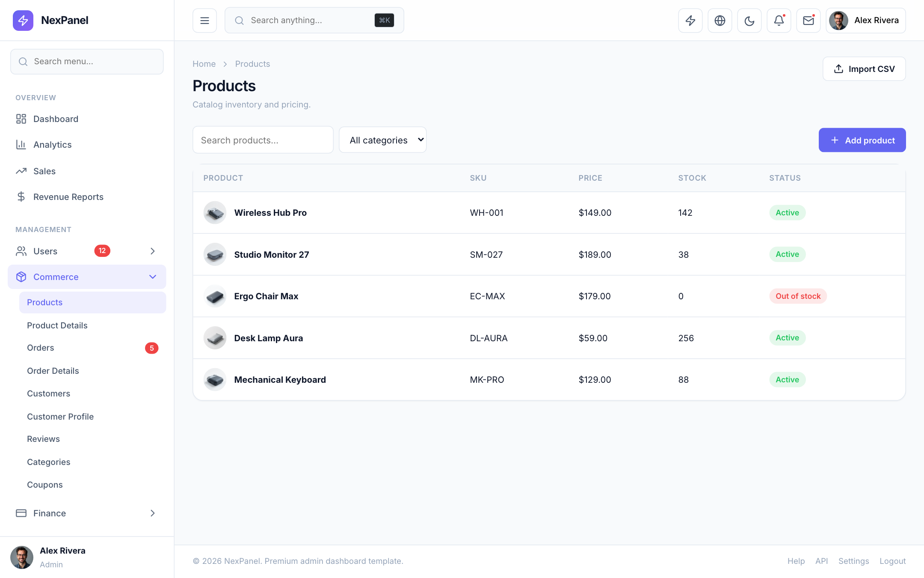Click the Finance credit card icon
This screenshot has height=578, width=924.
click(21, 513)
